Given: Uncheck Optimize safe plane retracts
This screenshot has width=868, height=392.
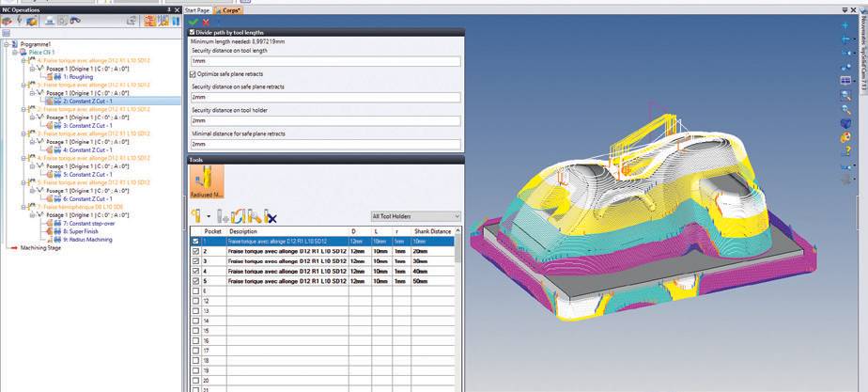Looking at the screenshot, I should (194, 73).
